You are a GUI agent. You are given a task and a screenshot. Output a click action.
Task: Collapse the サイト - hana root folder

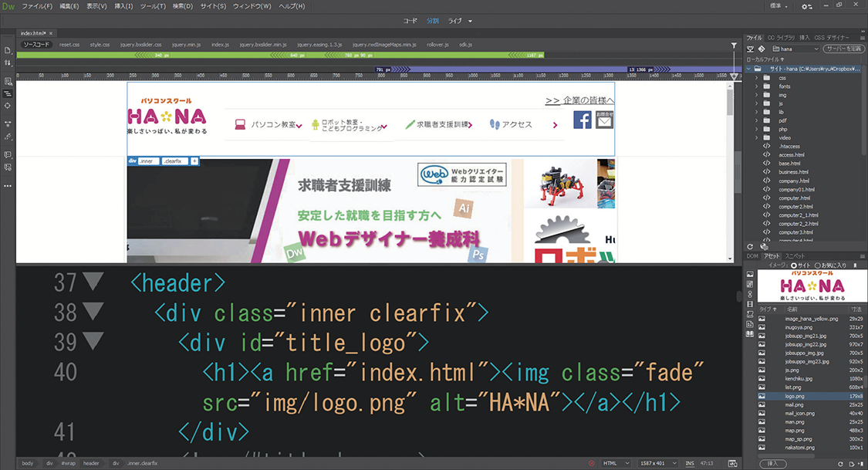point(749,69)
